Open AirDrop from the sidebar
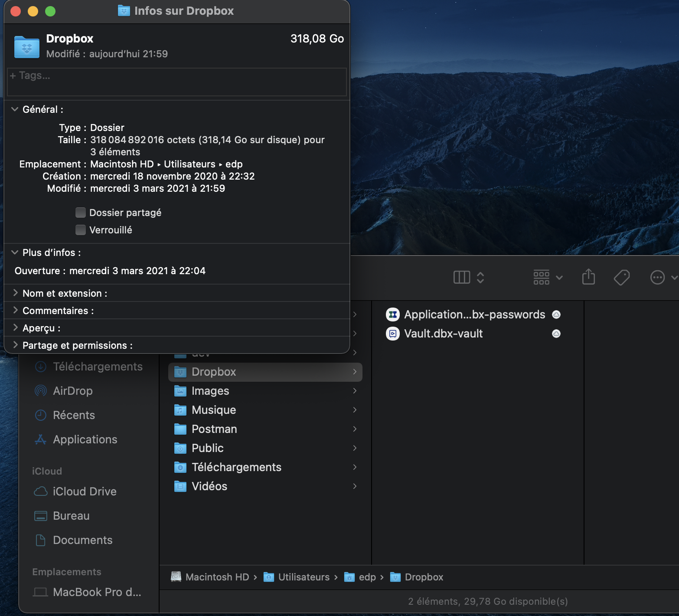The height and width of the screenshot is (616, 679). pyautogui.click(x=72, y=391)
